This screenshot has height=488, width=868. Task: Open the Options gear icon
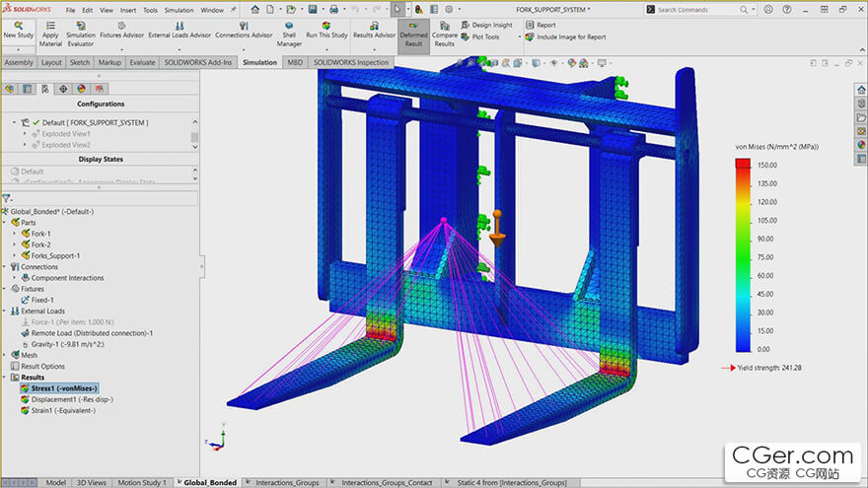pos(449,10)
